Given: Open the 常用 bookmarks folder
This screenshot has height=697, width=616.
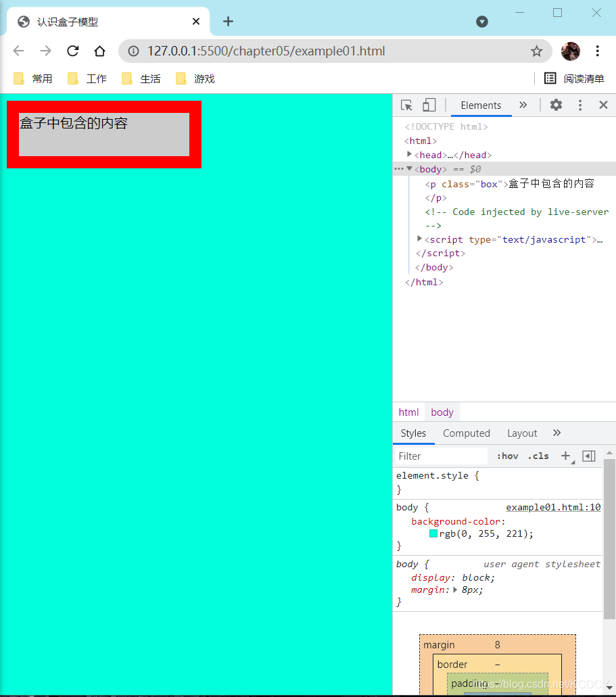Looking at the screenshot, I should pos(33,78).
